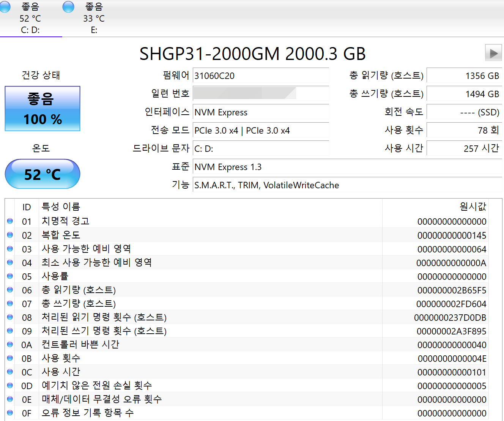This screenshot has height=421, width=504.
Task: Click the 좋음 100 % health status button
Action: coord(43,109)
